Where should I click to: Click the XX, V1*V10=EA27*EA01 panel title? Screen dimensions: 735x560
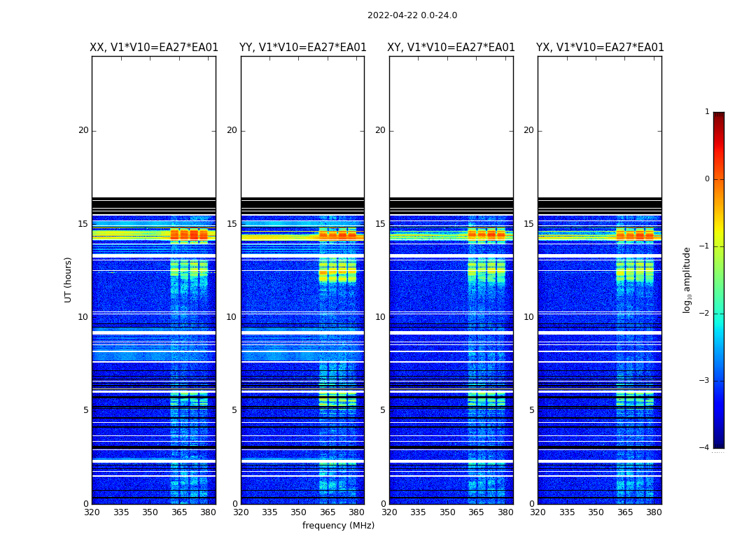point(154,48)
